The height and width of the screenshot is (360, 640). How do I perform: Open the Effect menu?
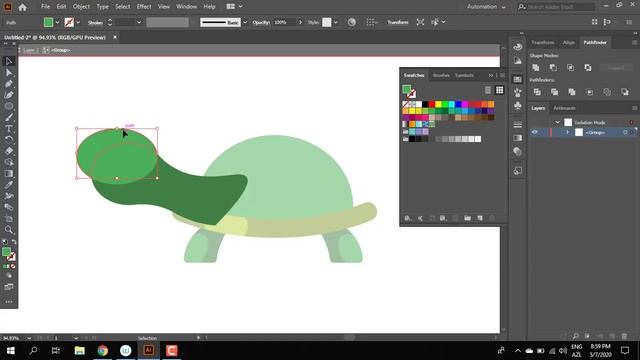click(x=144, y=7)
